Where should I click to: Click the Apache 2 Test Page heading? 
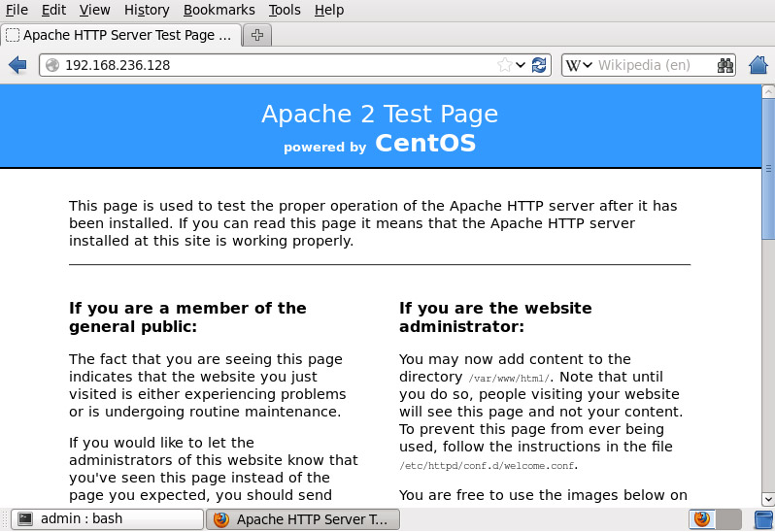pyautogui.click(x=380, y=114)
